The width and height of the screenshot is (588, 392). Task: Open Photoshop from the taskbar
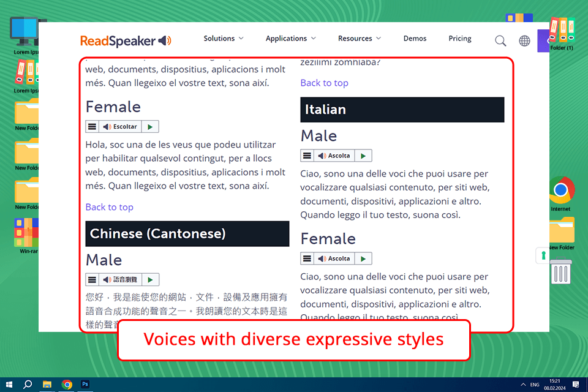click(85, 385)
